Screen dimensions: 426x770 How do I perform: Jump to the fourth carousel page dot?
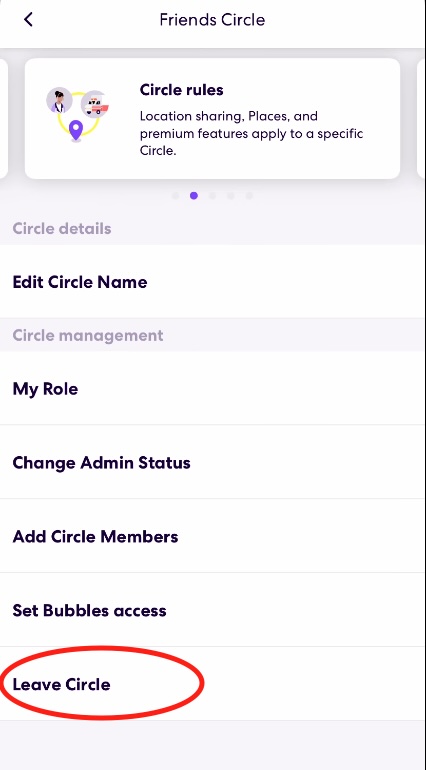(x=231, y=196)
